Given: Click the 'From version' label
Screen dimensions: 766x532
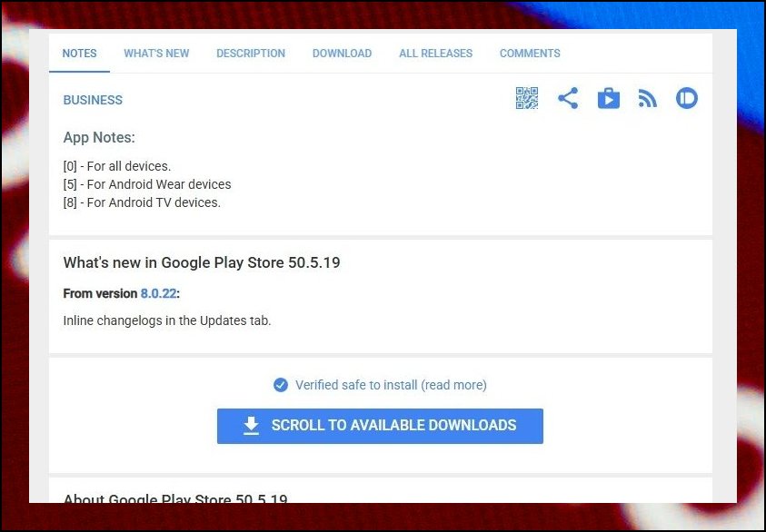Looking at the screenshot, I should (x=100, y=293).
